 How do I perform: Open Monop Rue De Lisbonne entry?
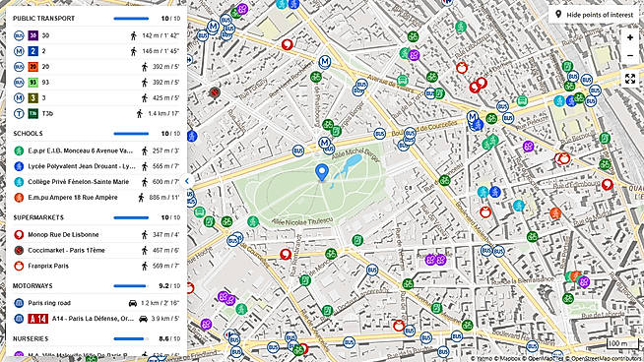coord(97,235)
